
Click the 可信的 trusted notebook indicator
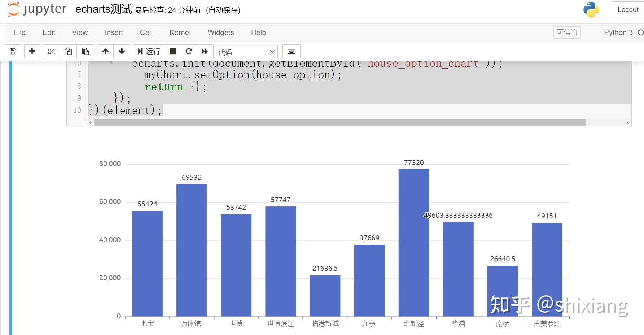click(567, 32)
